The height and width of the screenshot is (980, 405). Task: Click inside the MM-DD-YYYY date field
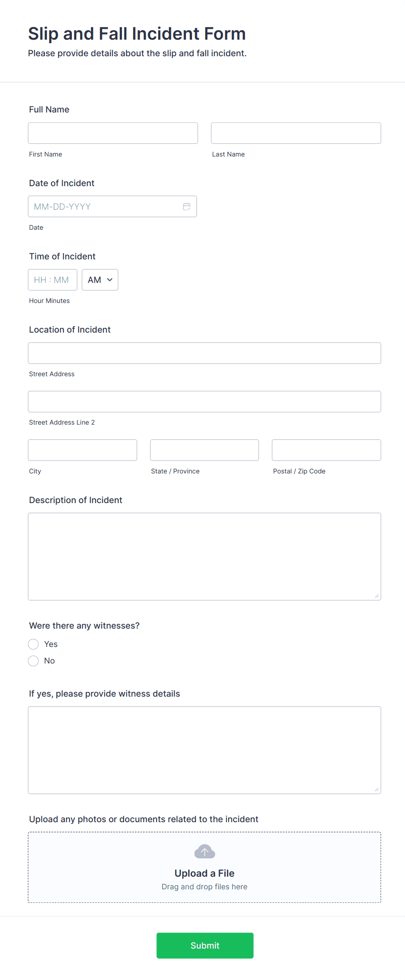[100, 206]
